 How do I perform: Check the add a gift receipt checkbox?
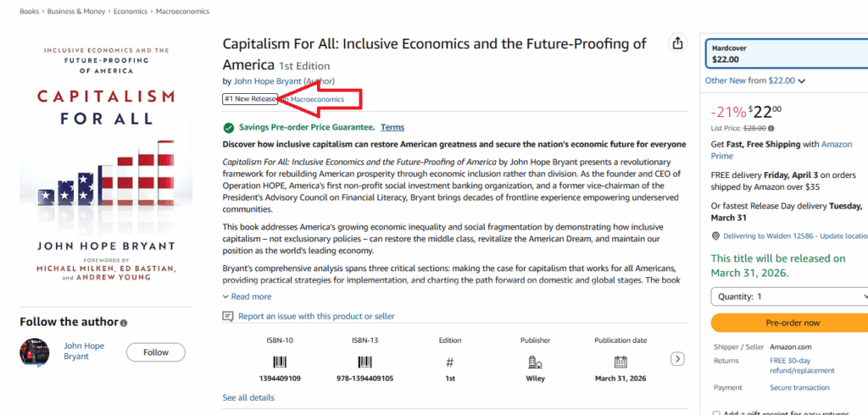pyautogui.click(x=716, y=412)
